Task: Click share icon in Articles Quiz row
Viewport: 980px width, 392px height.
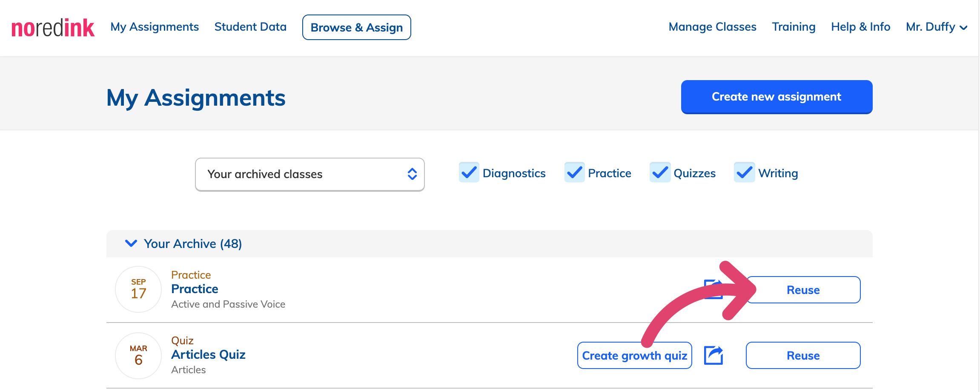Action: coord(714,355)
